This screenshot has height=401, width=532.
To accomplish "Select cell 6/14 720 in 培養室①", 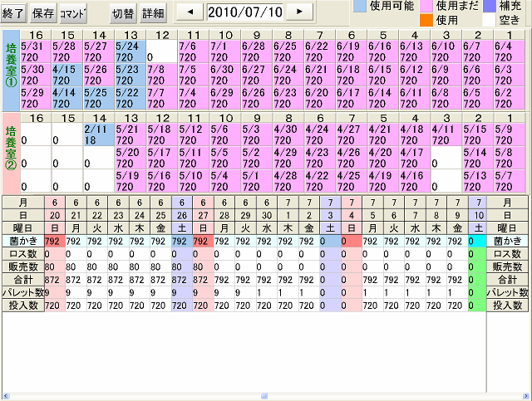I will 382,98.
